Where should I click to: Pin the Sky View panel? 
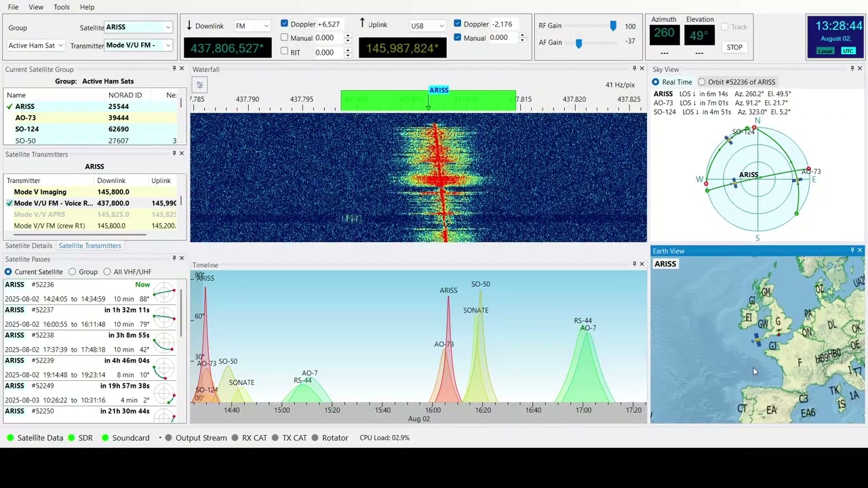pos(852,68)
